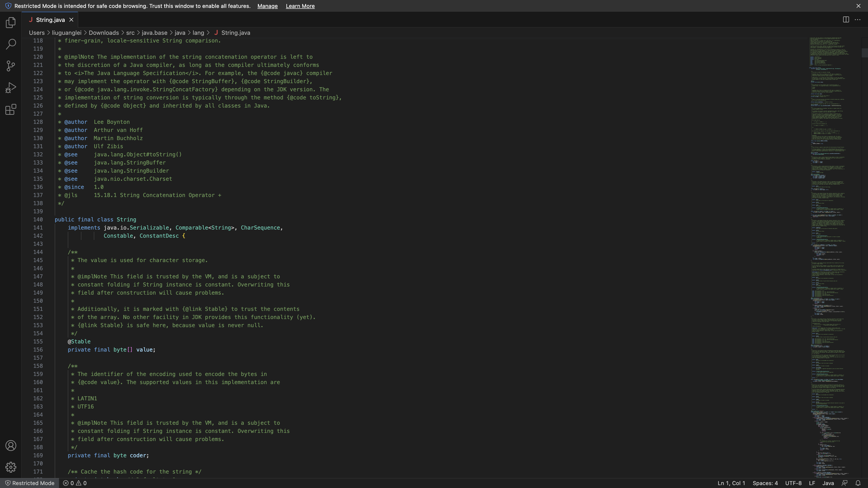Viewport: 868px width, 488px height.
Task: Click the lang breadcrumb segment
Action: pyautogui.click(x=198, y=33)
